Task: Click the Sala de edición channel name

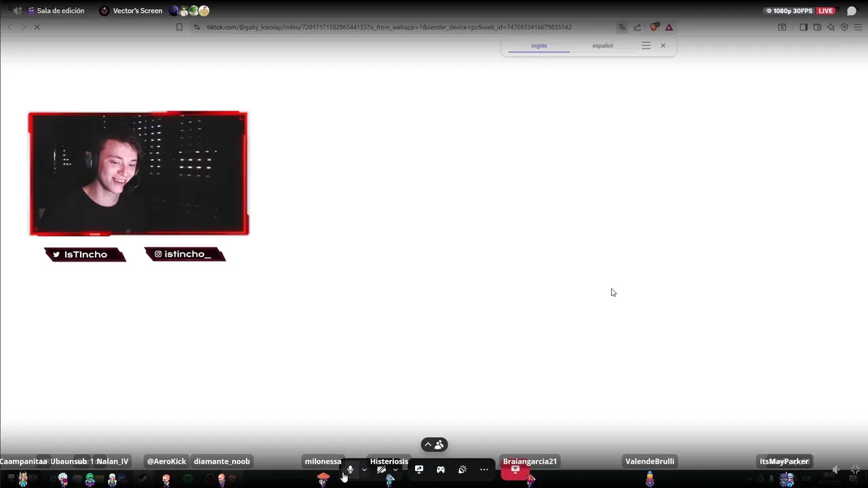Action: (x=61, y=11)
